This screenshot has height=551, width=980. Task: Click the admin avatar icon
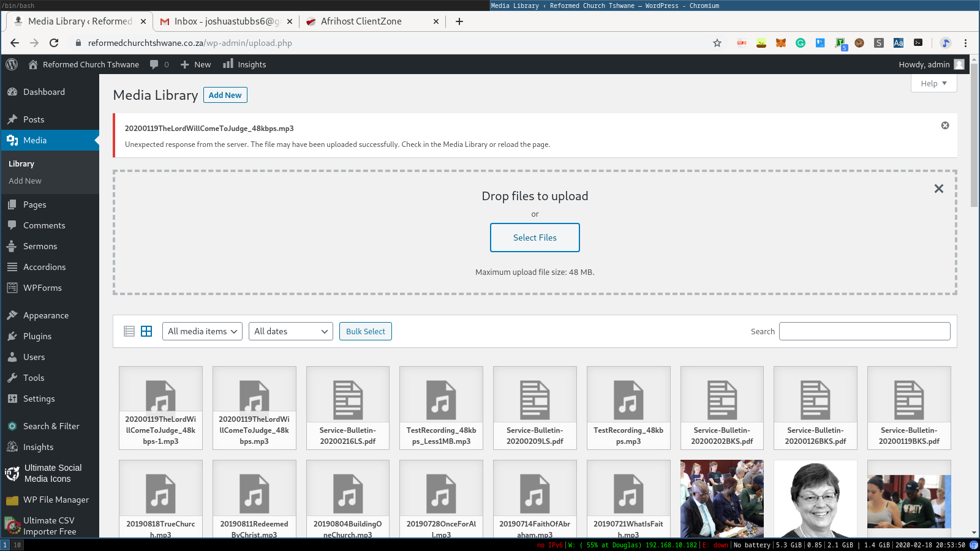point(959,64)
